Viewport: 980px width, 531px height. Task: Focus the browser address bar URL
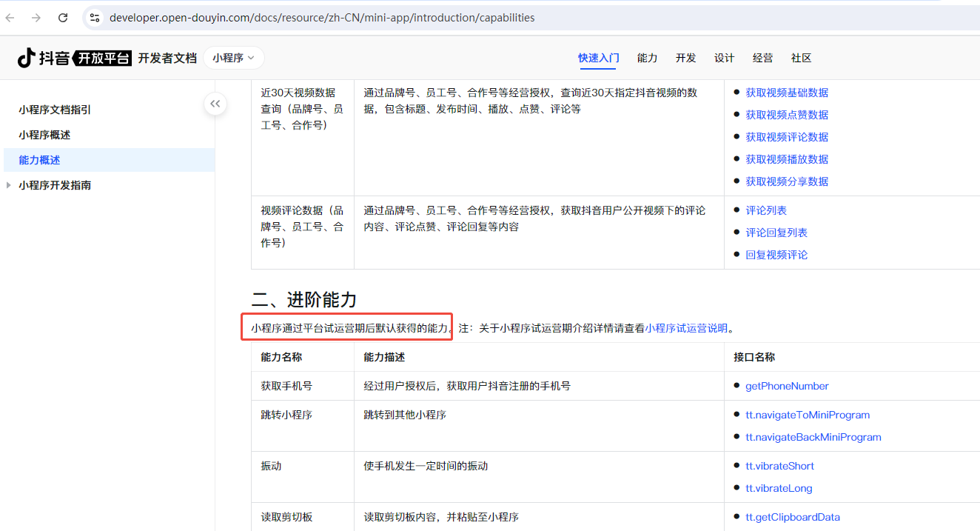point(322,18)
